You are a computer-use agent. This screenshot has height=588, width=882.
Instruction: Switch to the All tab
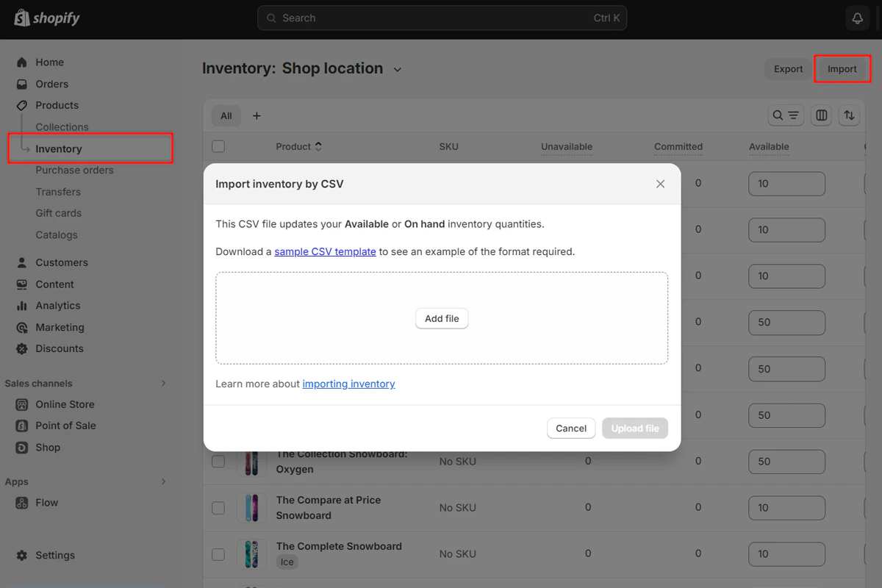pyautogui.click(x=226, y=115)
